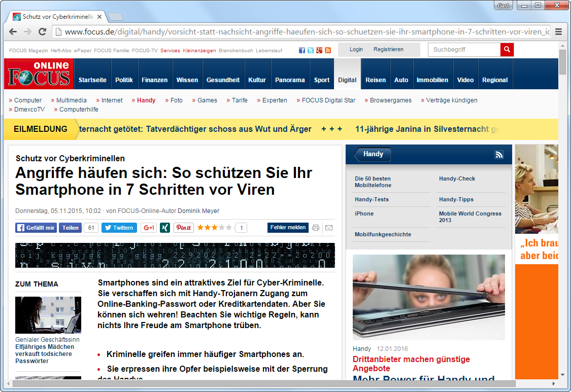Pin the article with Pinit button

[183, 228]
